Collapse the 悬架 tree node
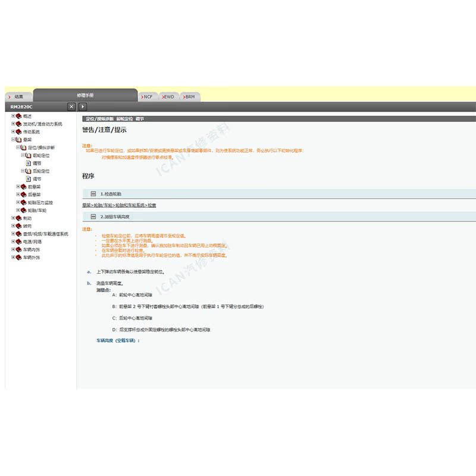Screen dimensions: 476x476 (13, 140)
